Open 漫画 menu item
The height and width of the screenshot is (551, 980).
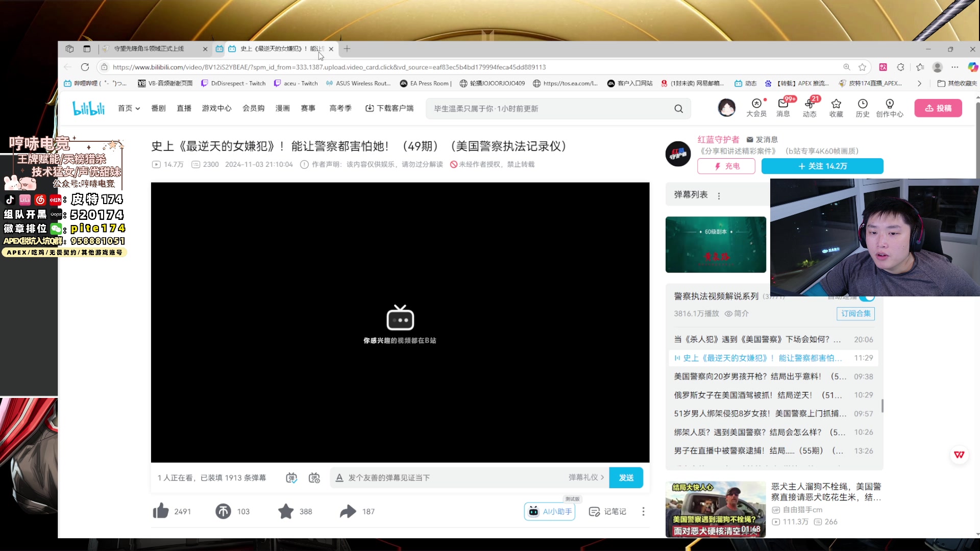(282, 108)
